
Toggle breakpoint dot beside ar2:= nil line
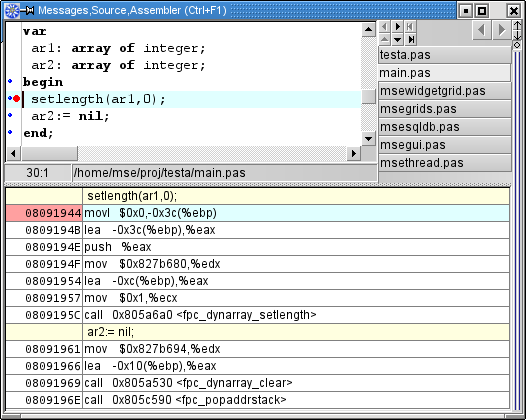click(10, 115)
